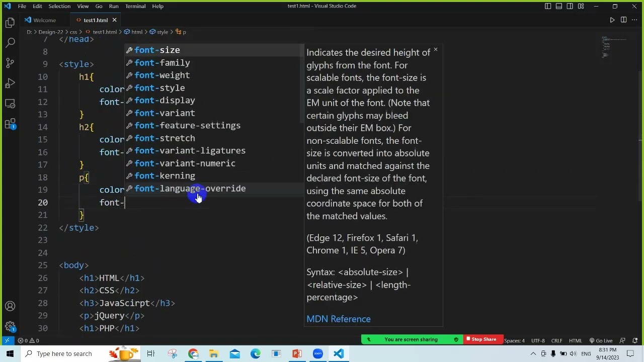This screenshot has height=362, width=644.
Task: Open the Extensions view
Action: [x=10, y=124]
